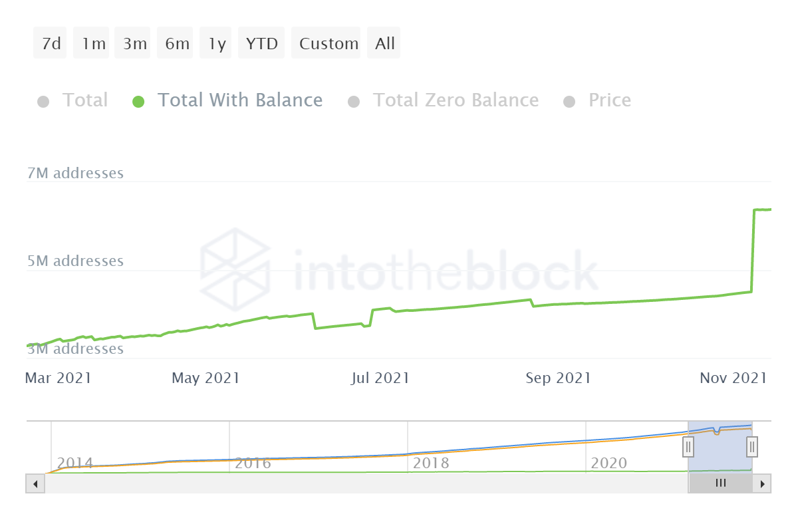The image size is (798, 532).
Task: Click the navigator scrollbar thumb grip
Action: tap(720, 483)
